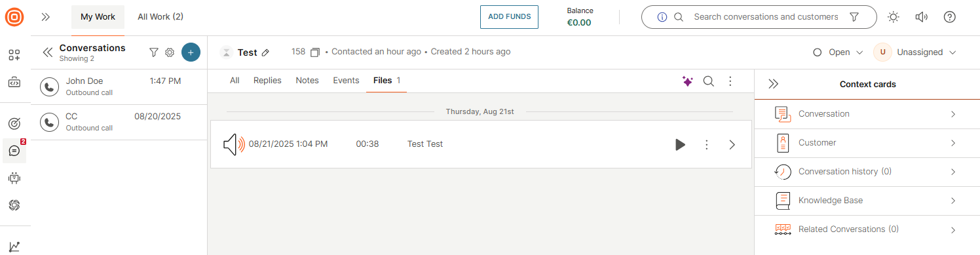980x255 pixels.
Task: Open the conversation search magnifier icon
Action: pyautogui.click(x=709, y=81)
